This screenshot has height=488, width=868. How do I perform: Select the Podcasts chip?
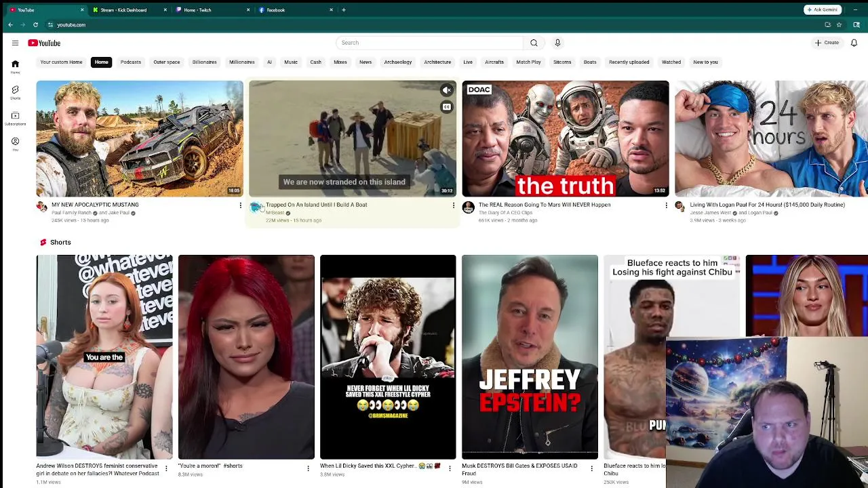(x=131, y=62)
